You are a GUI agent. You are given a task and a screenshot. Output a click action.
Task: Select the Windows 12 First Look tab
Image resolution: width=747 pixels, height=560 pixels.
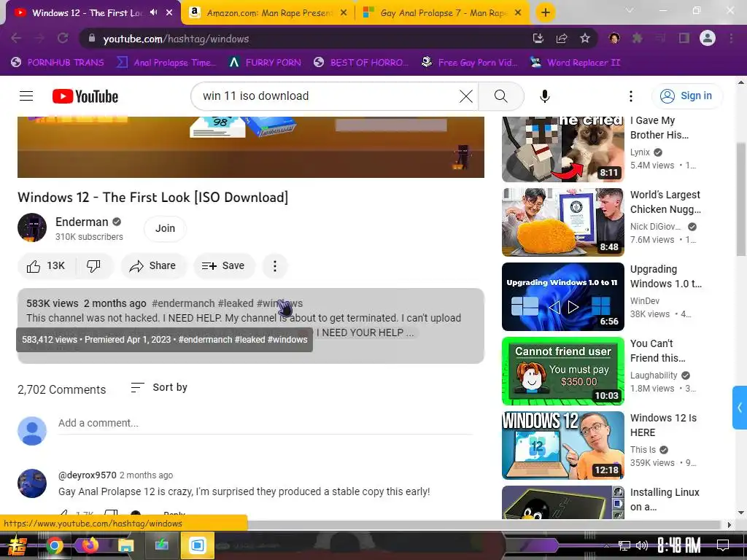pos(88,13)
